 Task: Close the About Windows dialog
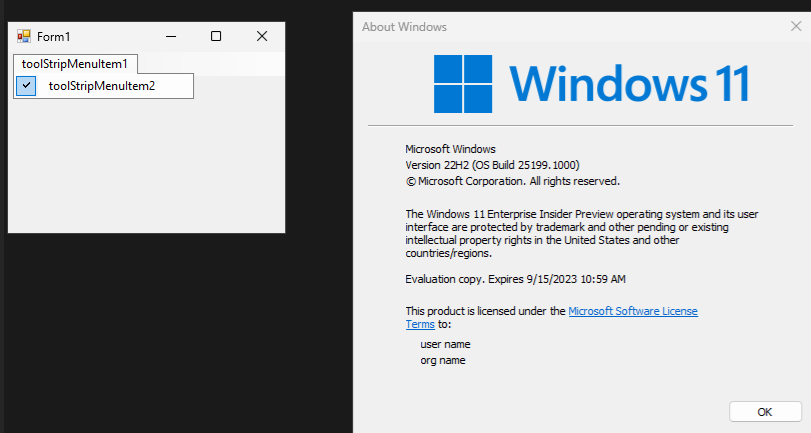click(x=796, y=26)
